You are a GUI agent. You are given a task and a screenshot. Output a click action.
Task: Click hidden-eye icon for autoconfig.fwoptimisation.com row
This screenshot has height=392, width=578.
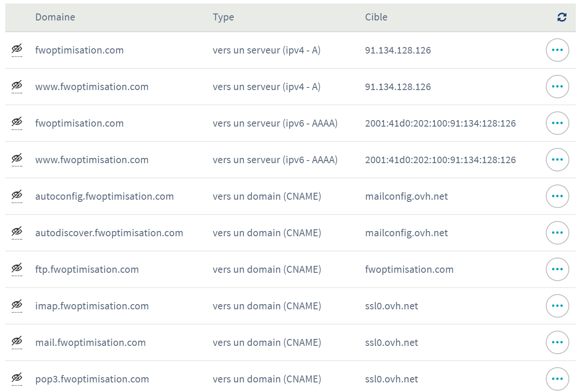tap(17, 195)
